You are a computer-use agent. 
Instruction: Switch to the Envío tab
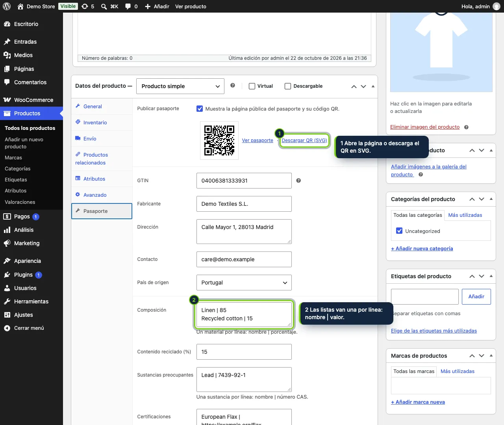click(x=102, y=139)
